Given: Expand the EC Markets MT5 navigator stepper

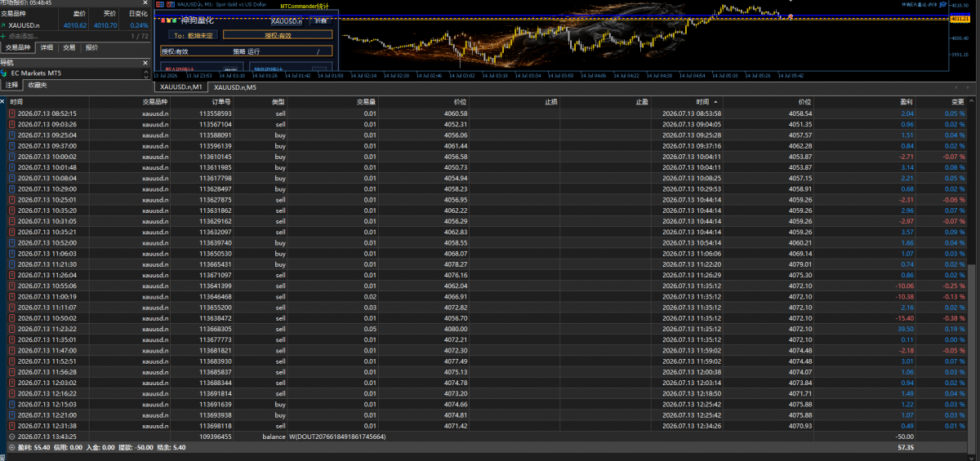Looking at the screenshot, I should tap(145, 73).
